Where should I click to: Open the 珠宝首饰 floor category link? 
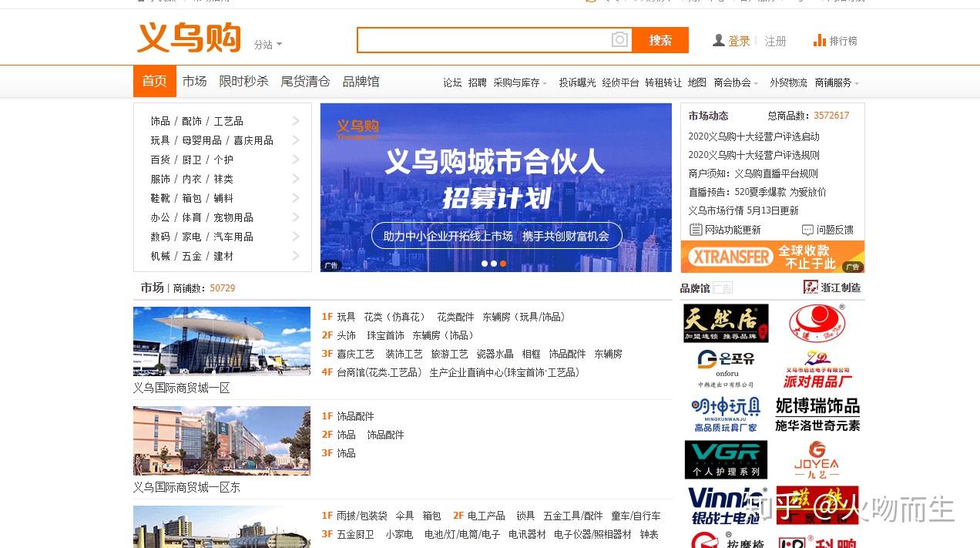(385, 335)
